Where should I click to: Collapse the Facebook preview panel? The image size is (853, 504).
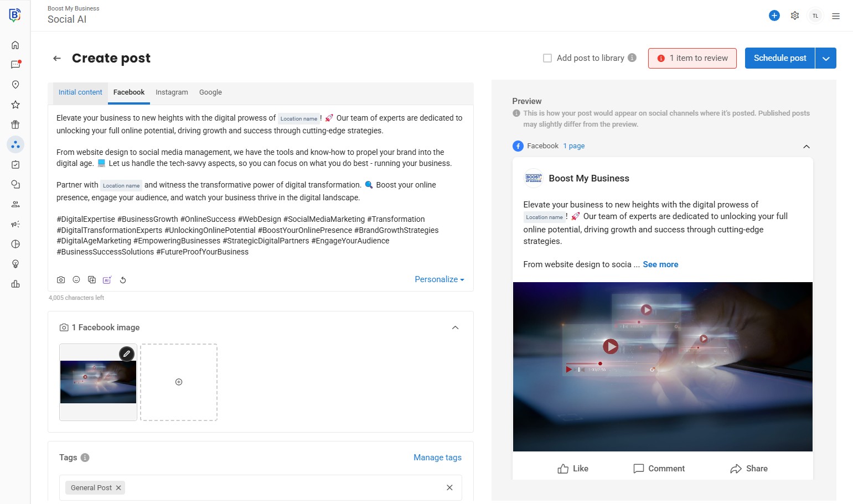[807, 147]
